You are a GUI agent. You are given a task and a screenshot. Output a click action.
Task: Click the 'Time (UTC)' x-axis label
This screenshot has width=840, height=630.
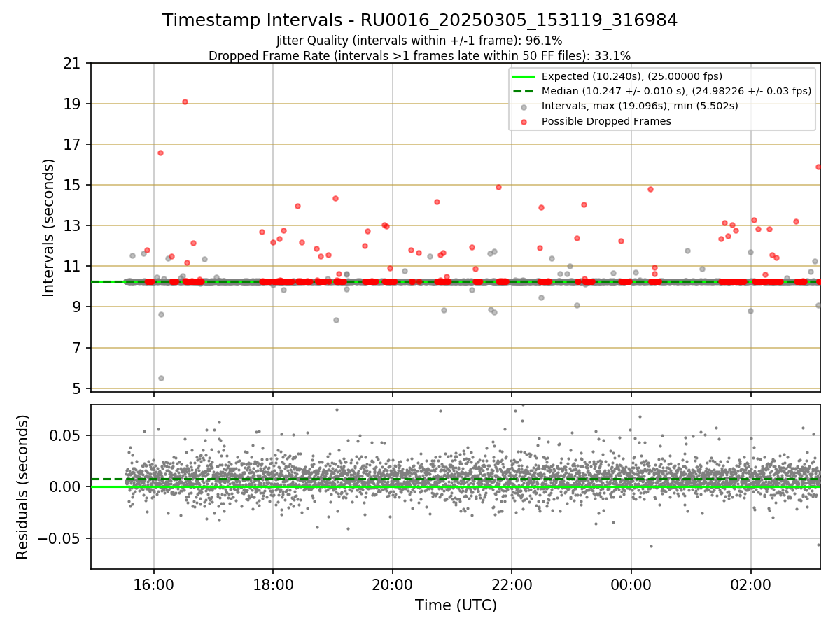click(x=456, y=605)
